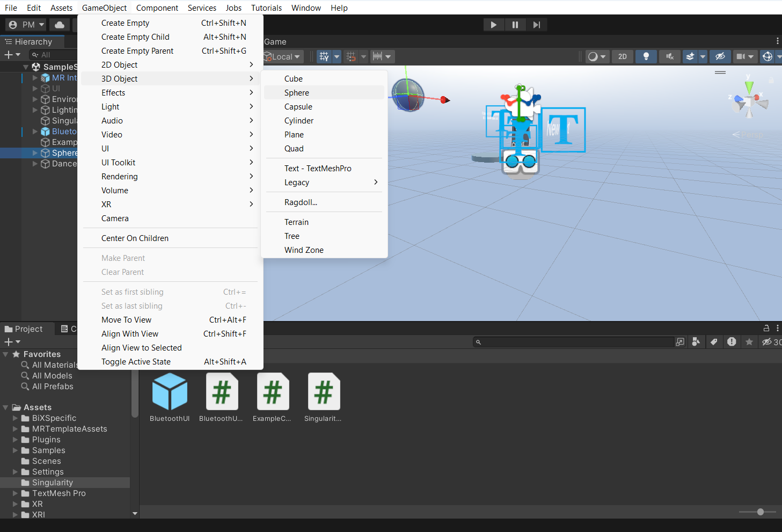Click the Pause button
Screen dimensions: 782x532
click(515, 25)
